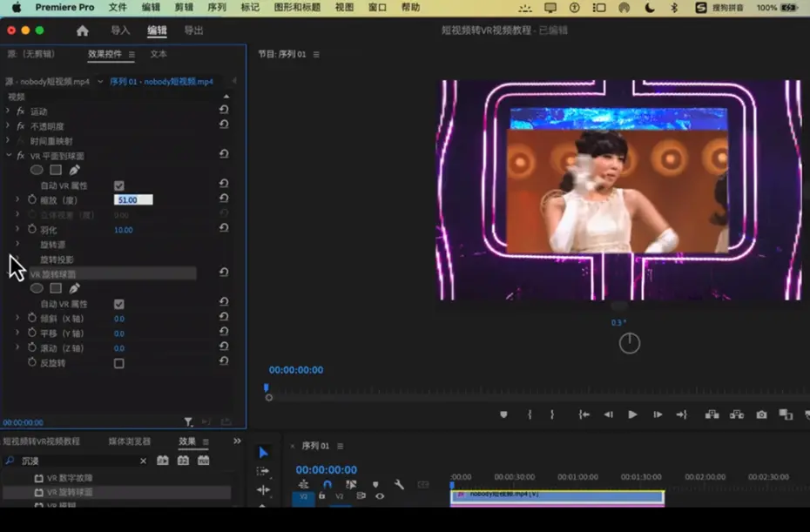Filter effects by YUV Effects icon
The width and height of the screenshot is (810, 532).
(204, 461)
